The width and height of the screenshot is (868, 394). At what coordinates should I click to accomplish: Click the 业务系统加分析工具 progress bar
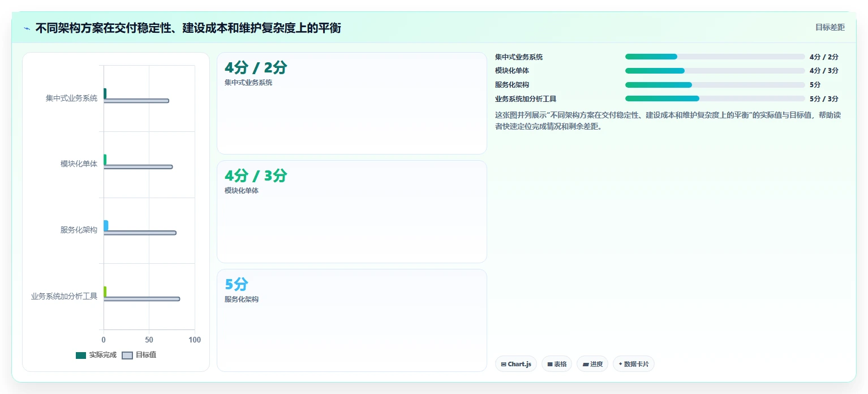pyautogui.click(x=715, y=98)
